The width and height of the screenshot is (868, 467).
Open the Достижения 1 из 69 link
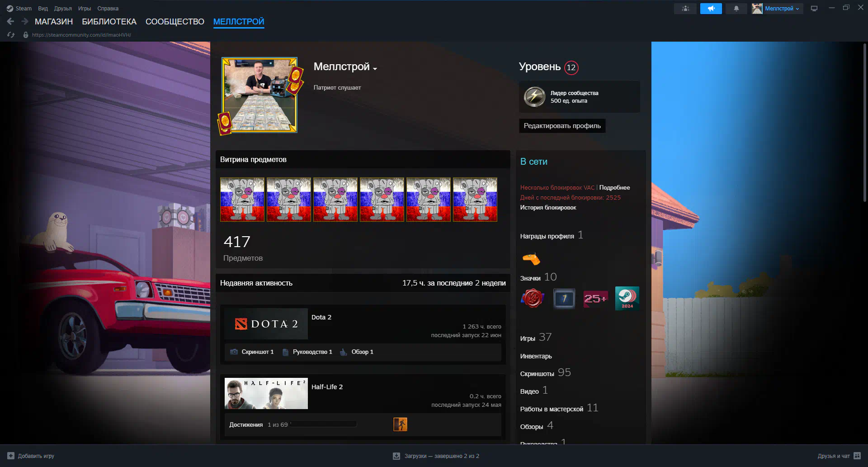(258, 424)
